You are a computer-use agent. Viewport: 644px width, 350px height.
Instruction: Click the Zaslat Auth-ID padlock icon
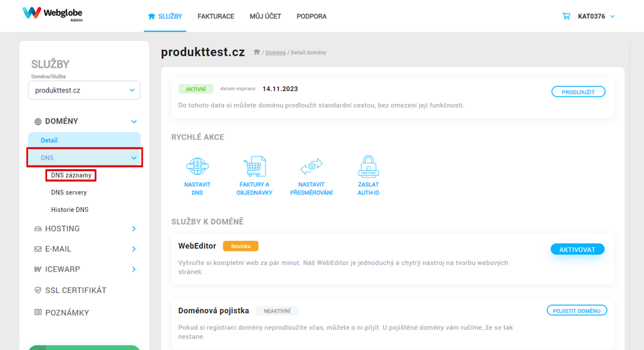tap(368, 166)
